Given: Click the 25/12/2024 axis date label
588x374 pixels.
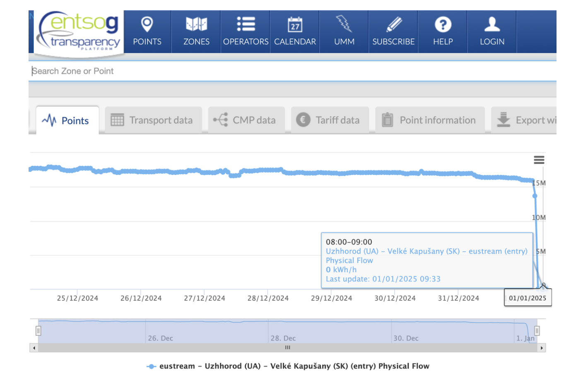Looking at the screenshot, I should 77,298.
